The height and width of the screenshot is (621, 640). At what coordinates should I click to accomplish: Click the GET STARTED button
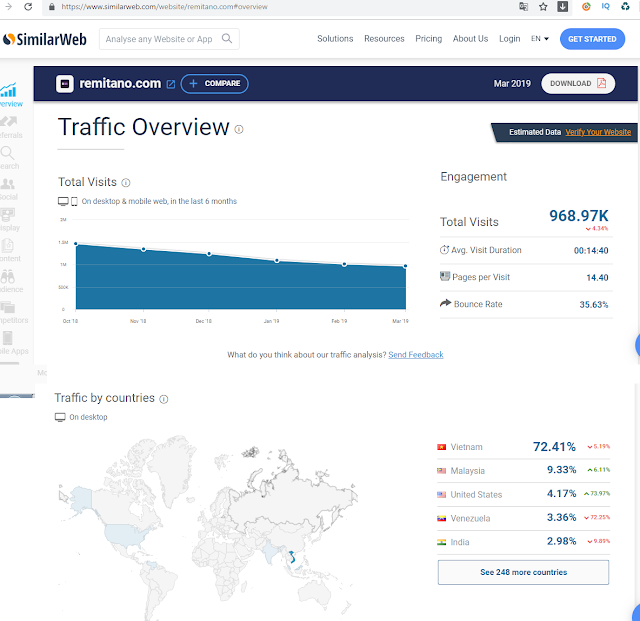(x=592, y=39)
